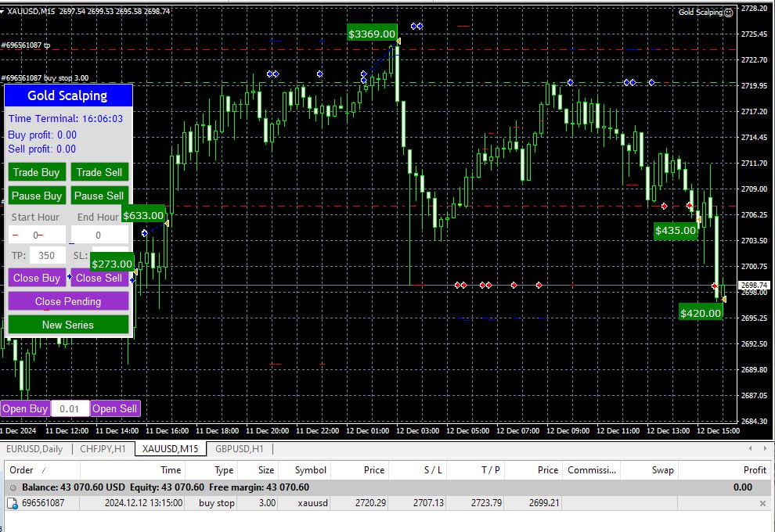This screenshot has height=532, width=775.
Task: Click the current price tag 2698.74
Action: [754, 286]
